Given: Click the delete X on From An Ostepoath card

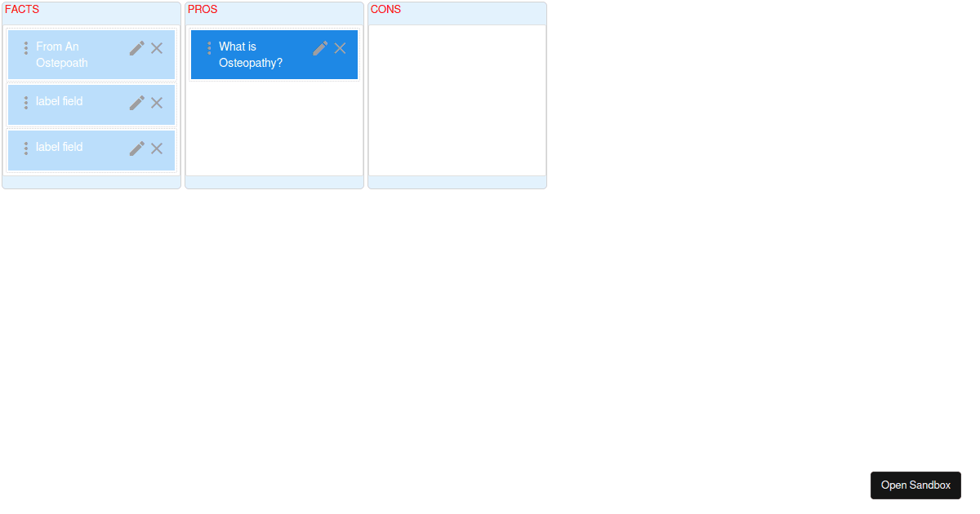Looking at the screenshot, I should [x=157, y=48].
